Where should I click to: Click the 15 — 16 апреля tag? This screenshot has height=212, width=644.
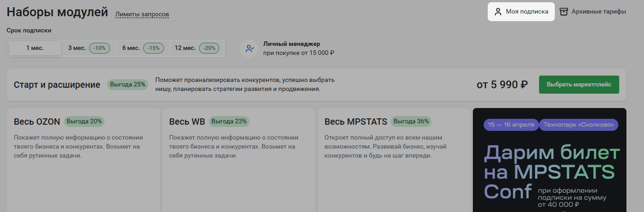(x=511, y=125)
